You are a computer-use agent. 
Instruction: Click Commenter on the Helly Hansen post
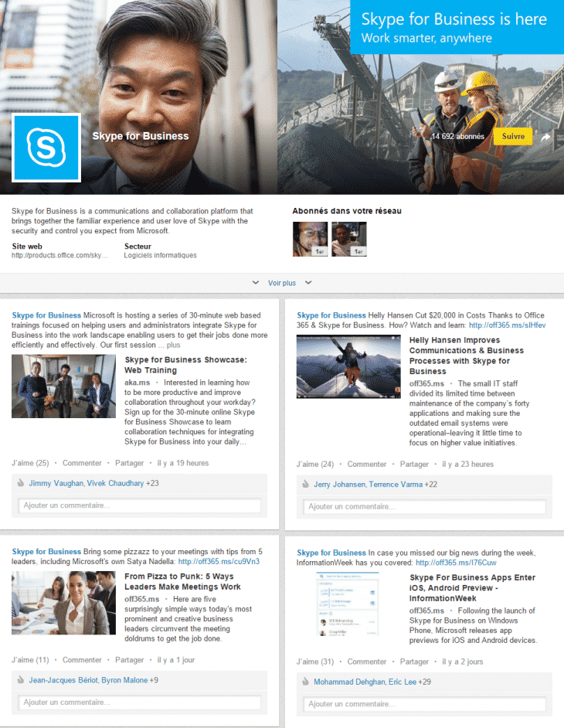click(367, 464)
